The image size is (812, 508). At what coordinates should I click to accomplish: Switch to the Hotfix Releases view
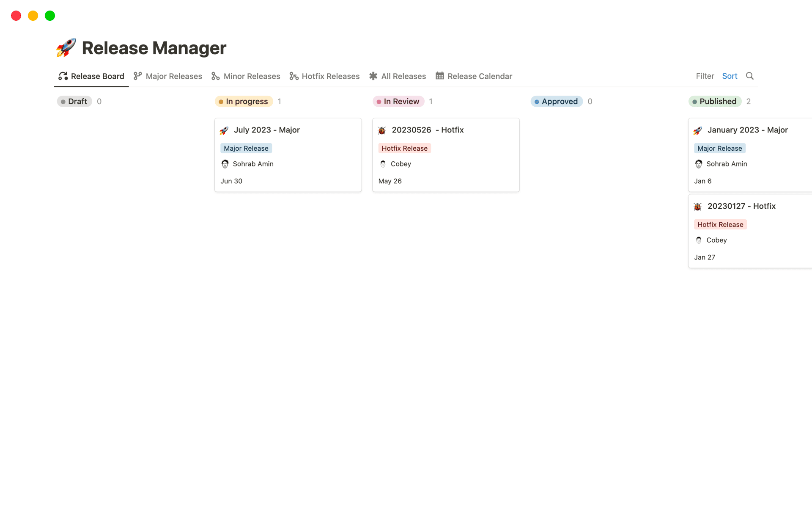pos(331,76)
